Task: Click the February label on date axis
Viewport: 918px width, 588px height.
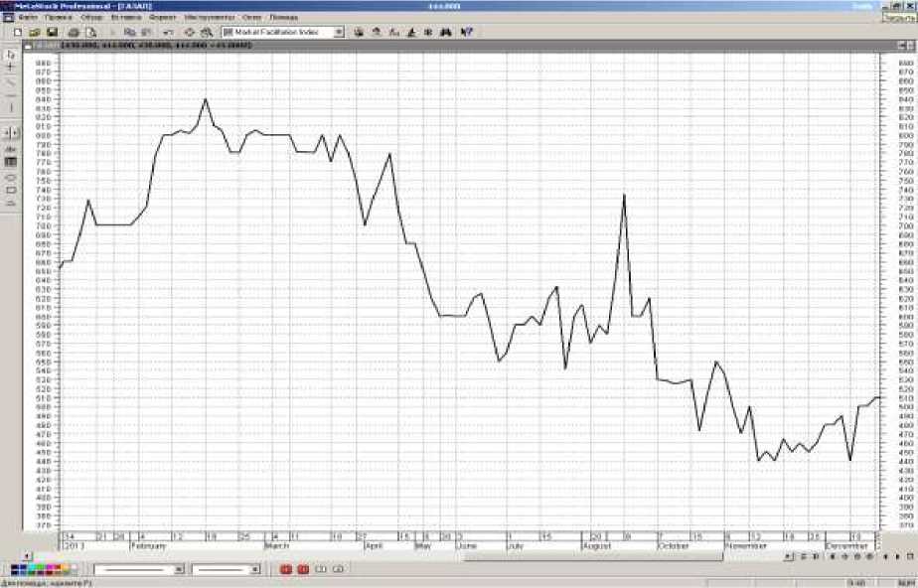Action: [149, 546]
